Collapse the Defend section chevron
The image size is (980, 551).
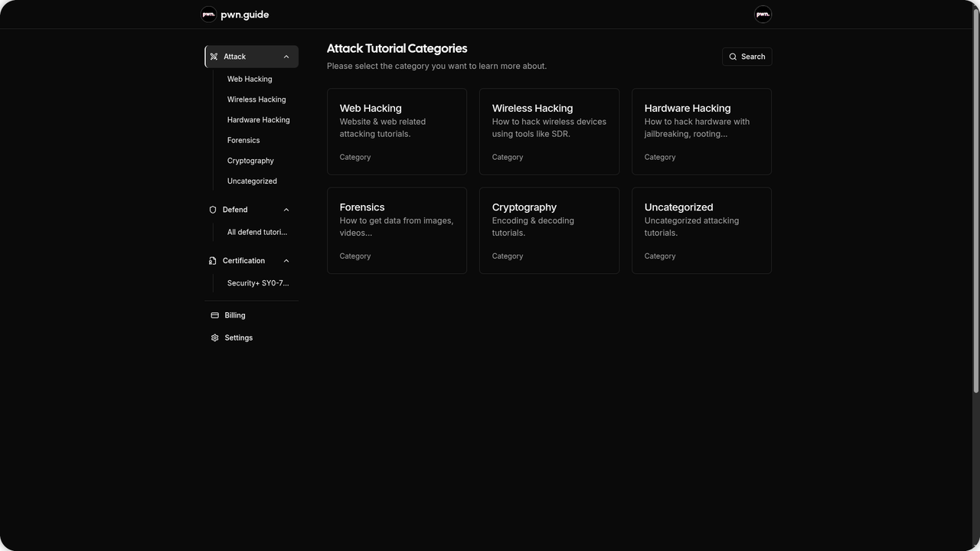click(x=286, y=209)
